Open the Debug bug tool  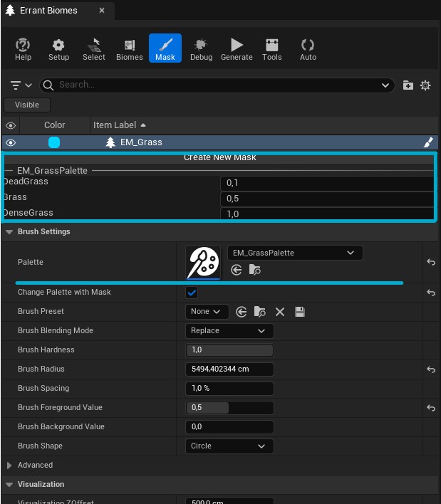tap(201, 49)
